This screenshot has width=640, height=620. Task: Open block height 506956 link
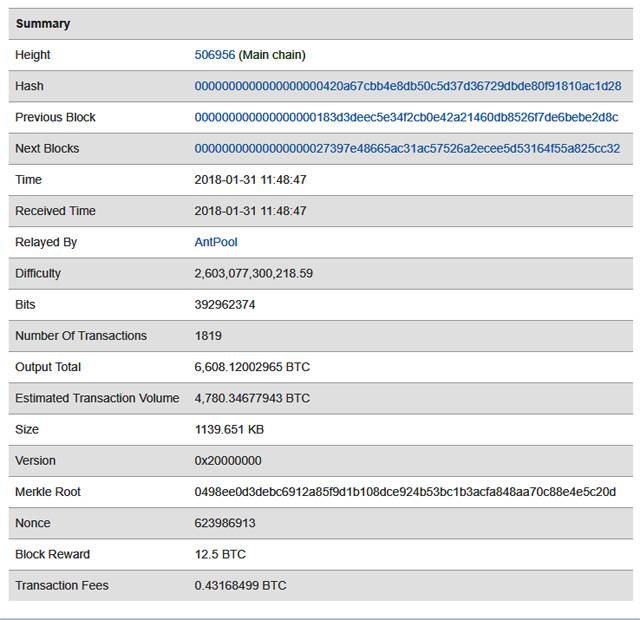(x=214, y=55)
